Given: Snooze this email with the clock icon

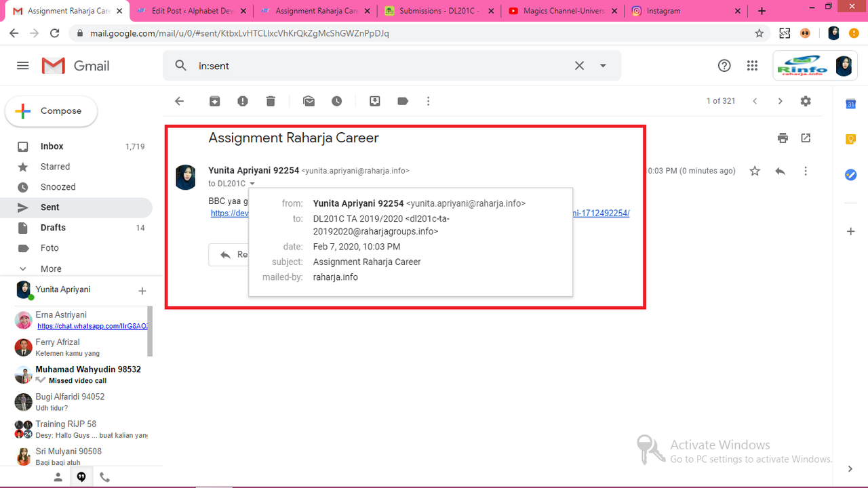Looking at the screenshot, I should point(337,101).
